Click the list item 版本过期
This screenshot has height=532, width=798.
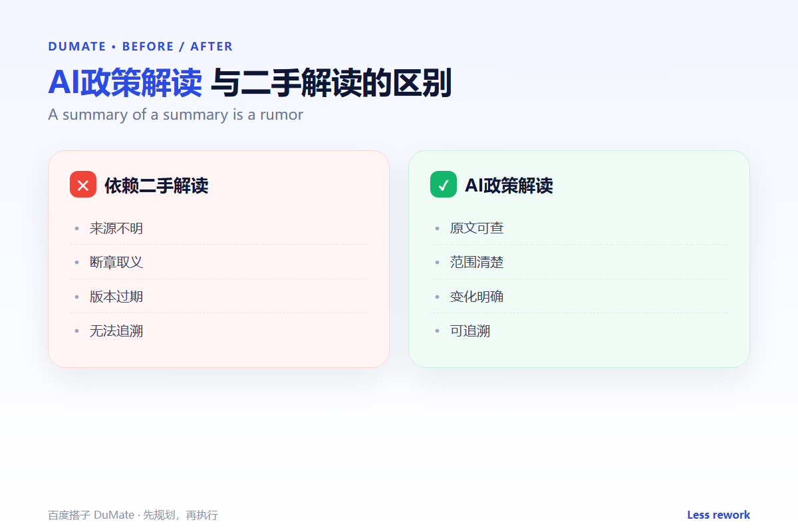tap(219, 297)
